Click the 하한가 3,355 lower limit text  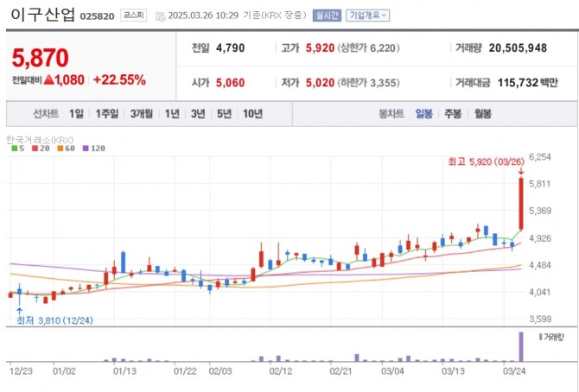pos(368,83)
